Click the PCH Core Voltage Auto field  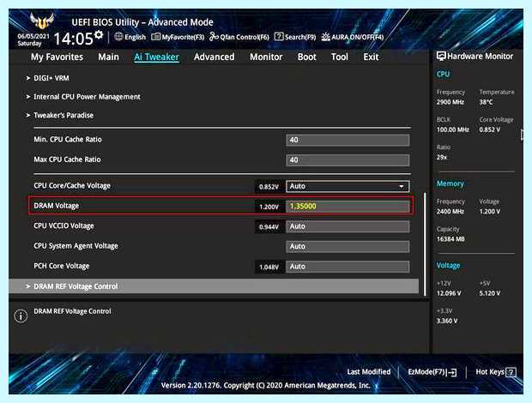[x=348, y=267]
